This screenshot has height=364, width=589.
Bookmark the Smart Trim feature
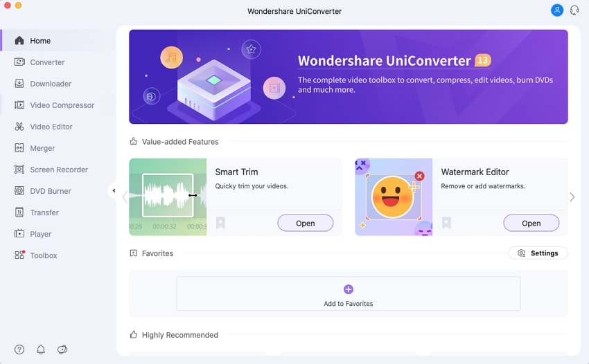point(220,223)
